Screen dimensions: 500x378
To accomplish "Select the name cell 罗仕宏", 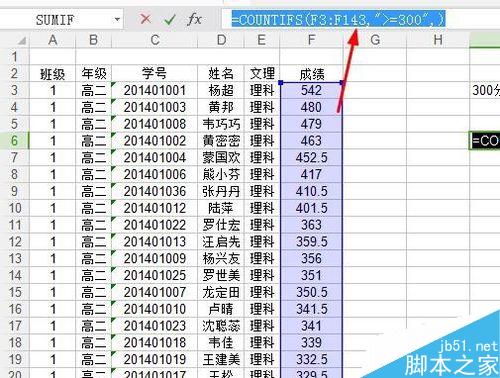I will point(221,225).
